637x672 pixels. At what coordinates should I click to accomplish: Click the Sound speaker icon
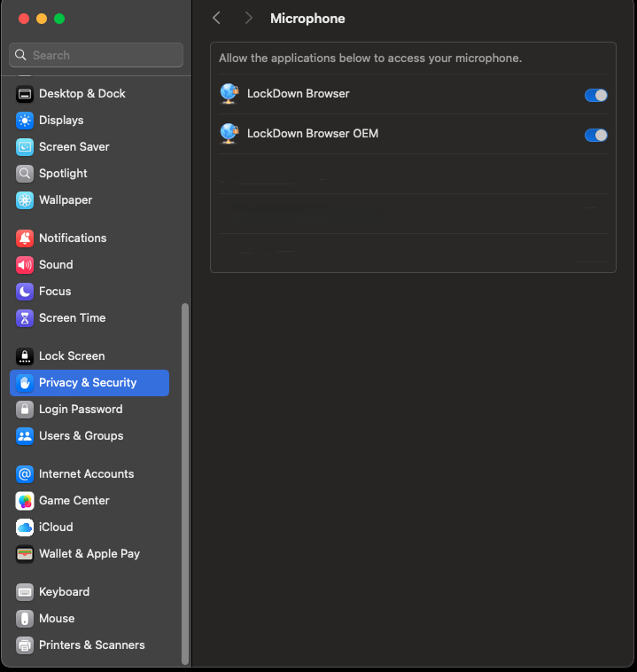tap(25, 265)
